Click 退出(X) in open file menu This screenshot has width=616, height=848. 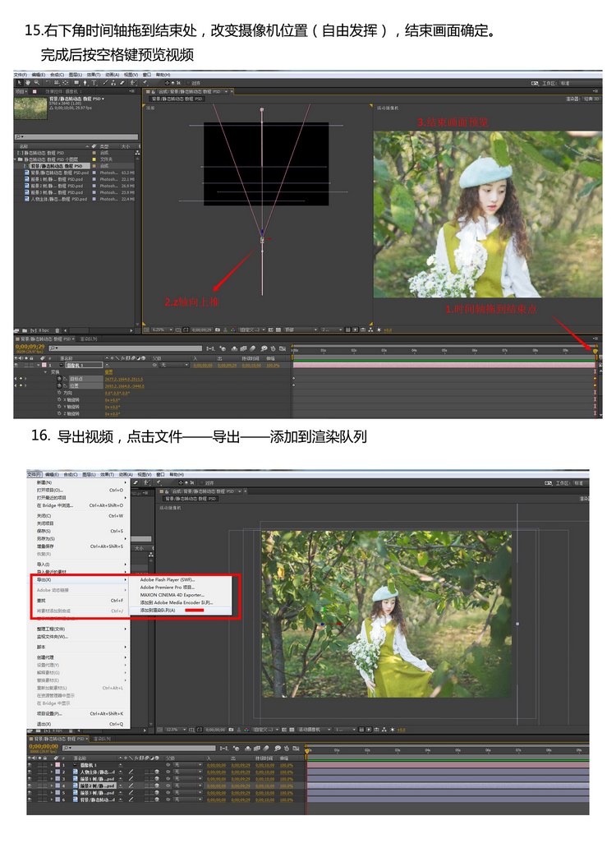[x=44, y=724]
